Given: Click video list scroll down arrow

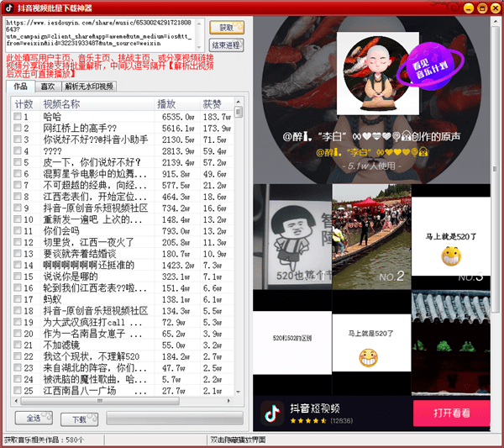Looking at the screenshot, I should pyautogui.click(x=239, y=392).
